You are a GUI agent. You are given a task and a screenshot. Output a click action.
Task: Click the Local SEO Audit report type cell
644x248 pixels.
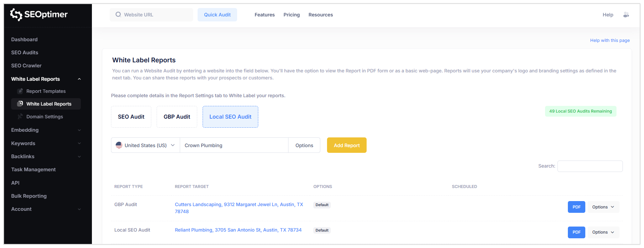(132, 230)
